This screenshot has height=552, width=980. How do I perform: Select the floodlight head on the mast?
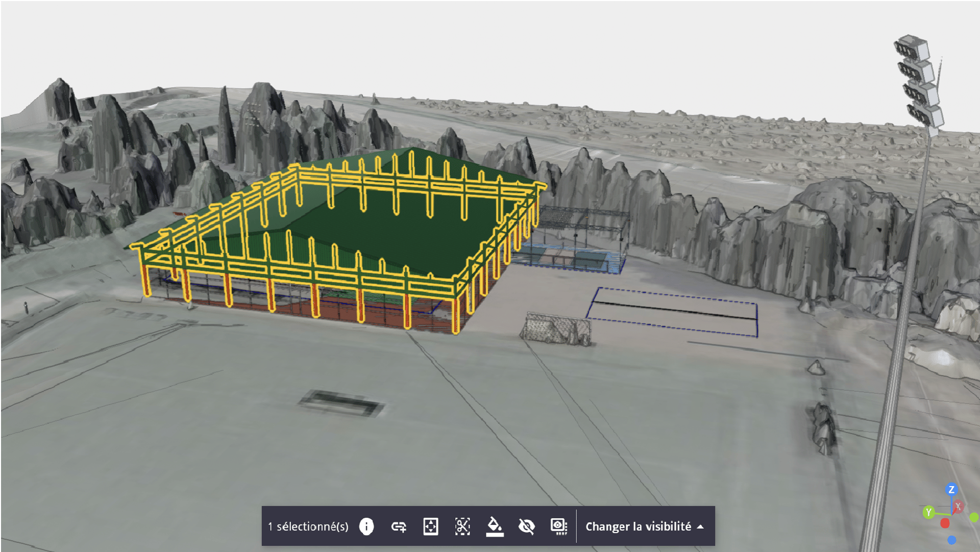tap(919, 82)
